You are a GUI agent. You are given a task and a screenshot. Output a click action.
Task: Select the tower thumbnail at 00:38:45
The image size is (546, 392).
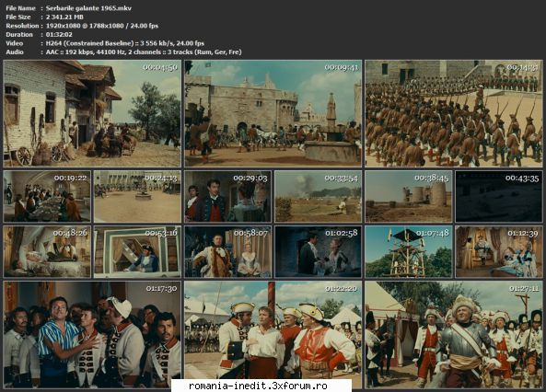(409, 196)
